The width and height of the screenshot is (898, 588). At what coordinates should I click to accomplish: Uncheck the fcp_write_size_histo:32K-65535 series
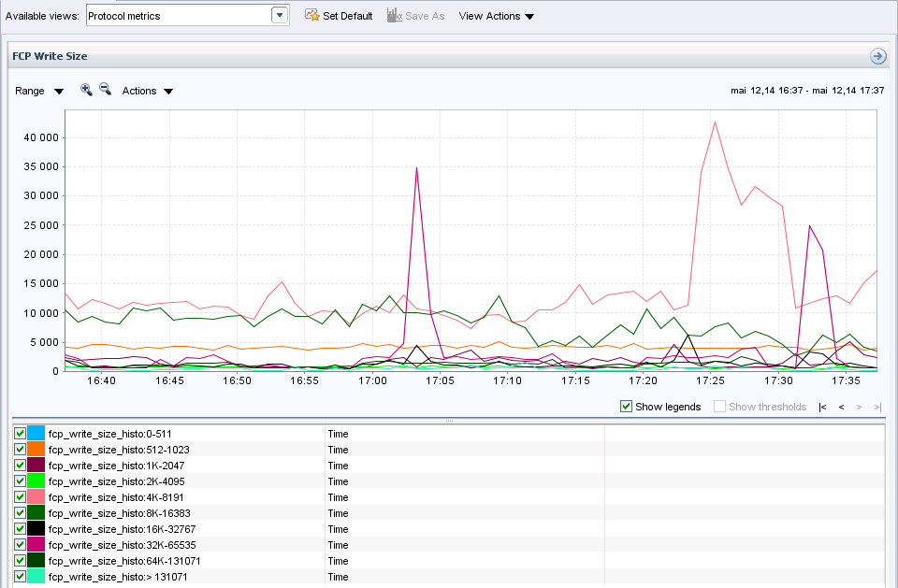click(x=20, y=544)
